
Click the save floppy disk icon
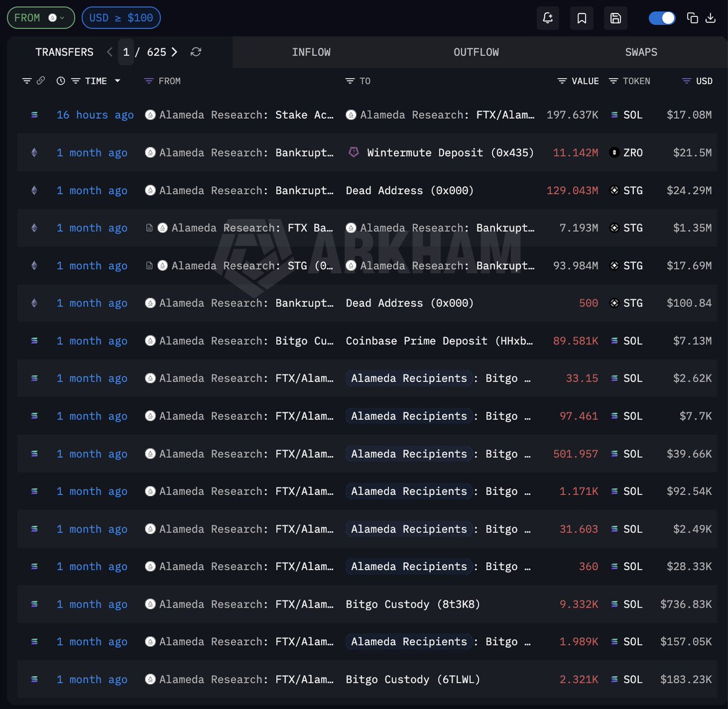pyautogui.click(x=616, y=18)
